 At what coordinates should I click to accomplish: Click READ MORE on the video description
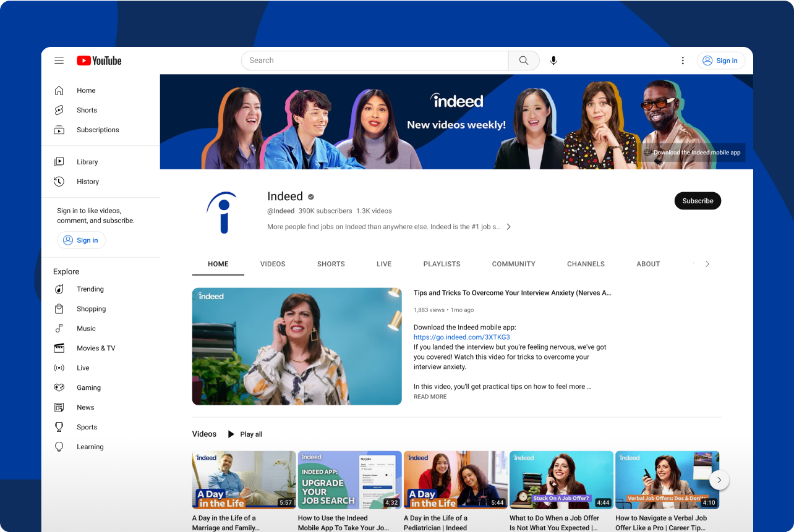pos(430,396)
